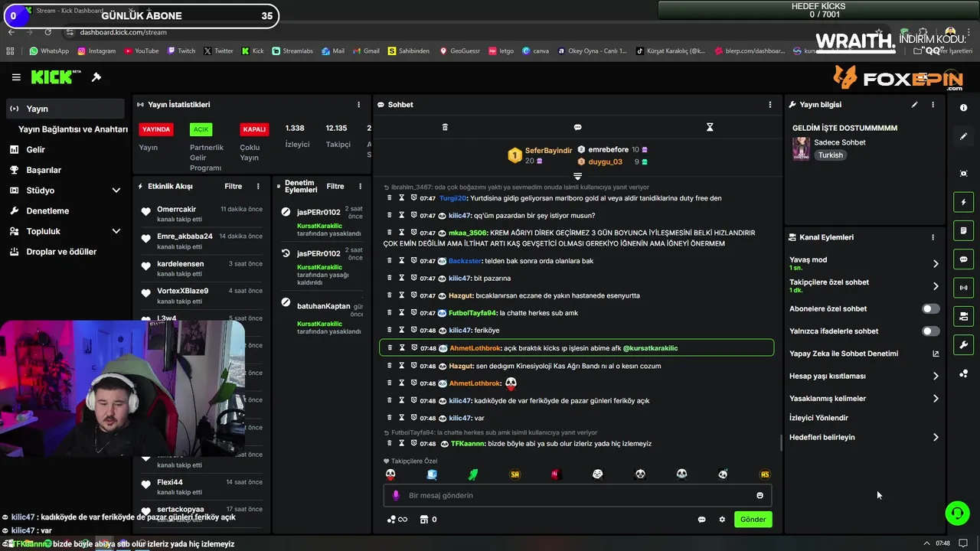Click the KAPALI Çoklu Yayın status badge

[x=254, y=129]
